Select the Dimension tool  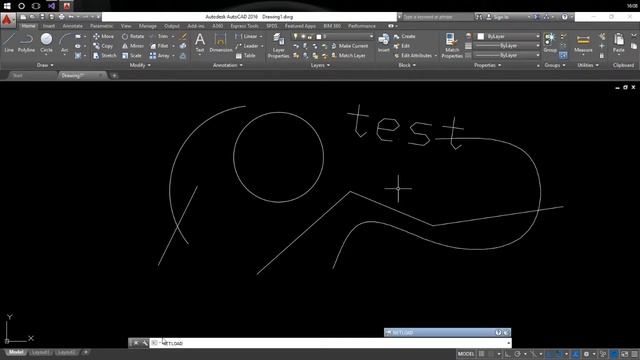tap(220, 43)
